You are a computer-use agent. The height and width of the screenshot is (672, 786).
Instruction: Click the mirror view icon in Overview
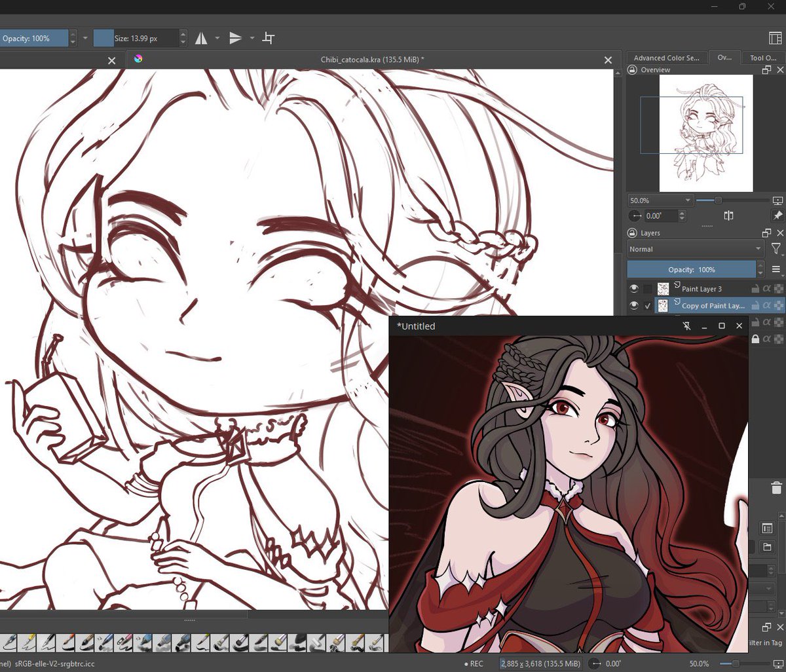tap(728, 215)
